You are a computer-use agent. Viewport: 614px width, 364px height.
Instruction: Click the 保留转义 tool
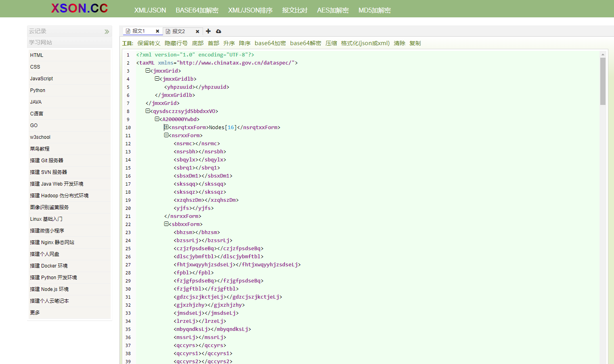click(149, 43)
